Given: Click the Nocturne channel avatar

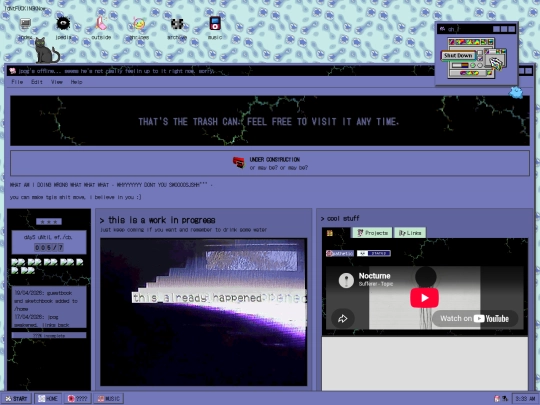Looking at the screenshot, I should [346, 280].
